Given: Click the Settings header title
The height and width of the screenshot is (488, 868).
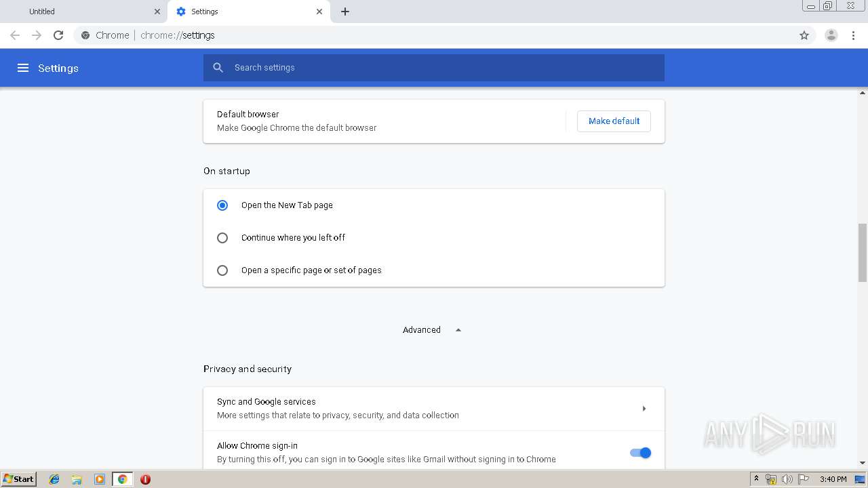Looking at the screenshot, I should pyautogui.click(x=58, y=68).
